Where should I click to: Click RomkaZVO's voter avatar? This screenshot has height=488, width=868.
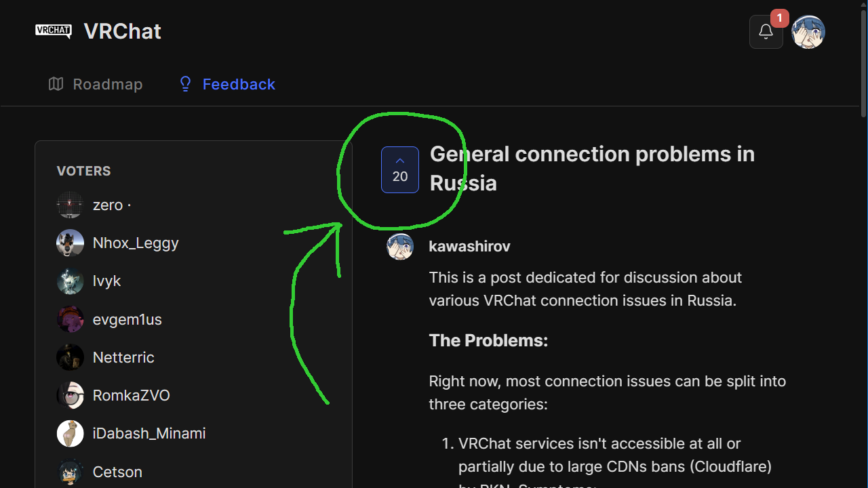pyautogui.click(x=70, y=395)
